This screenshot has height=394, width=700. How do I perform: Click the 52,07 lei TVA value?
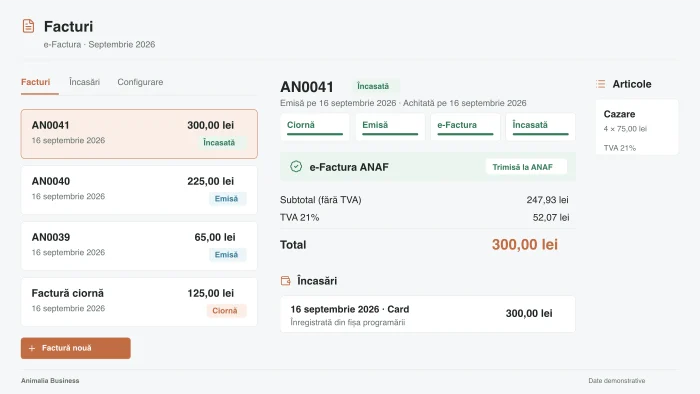[551, 217]
